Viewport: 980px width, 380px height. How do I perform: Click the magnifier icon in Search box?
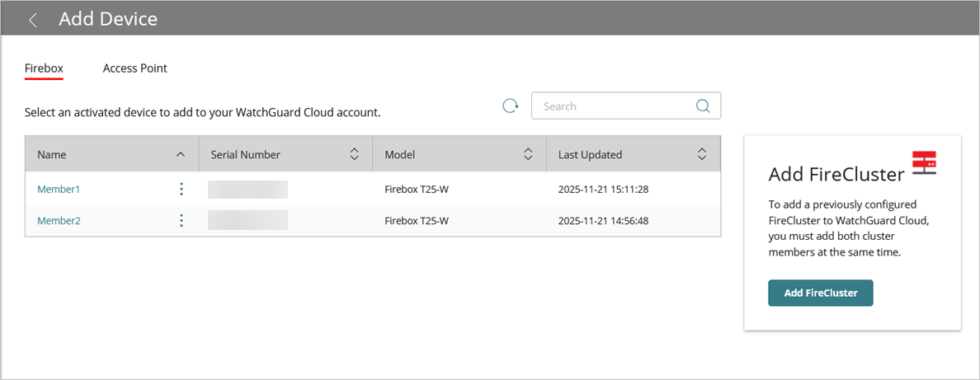click(x=703, y=106)
